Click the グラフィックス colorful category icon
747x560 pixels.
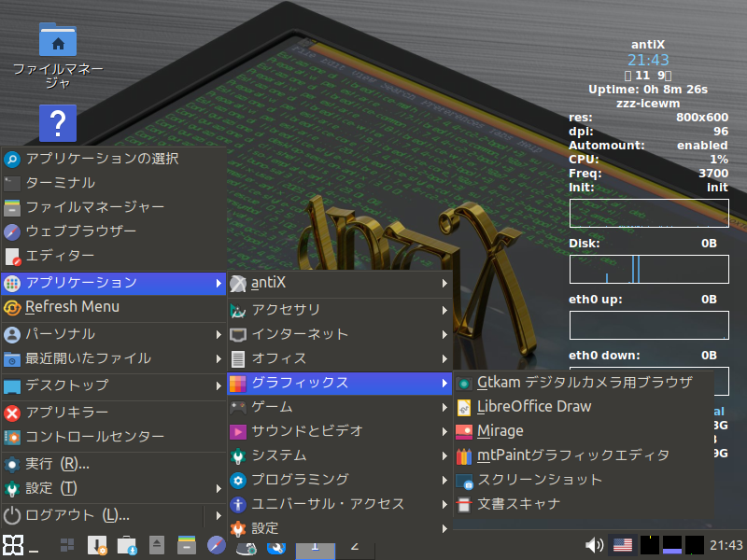238,384
